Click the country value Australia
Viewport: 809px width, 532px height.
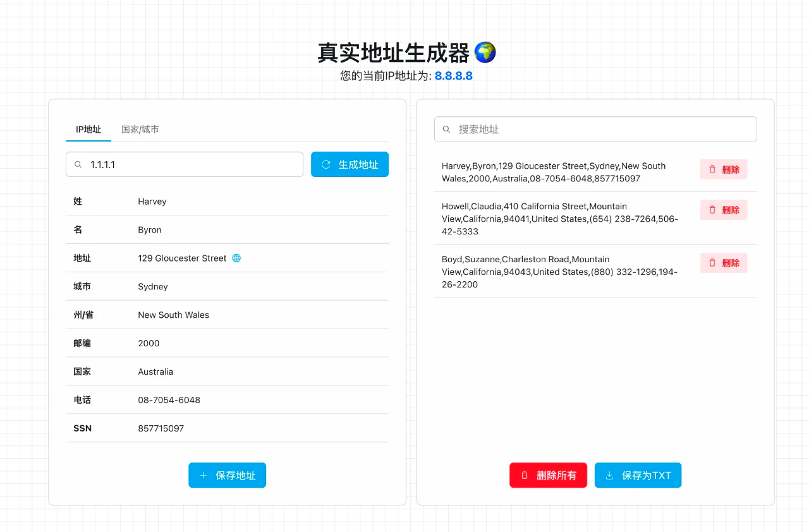[x=155, y=372]
